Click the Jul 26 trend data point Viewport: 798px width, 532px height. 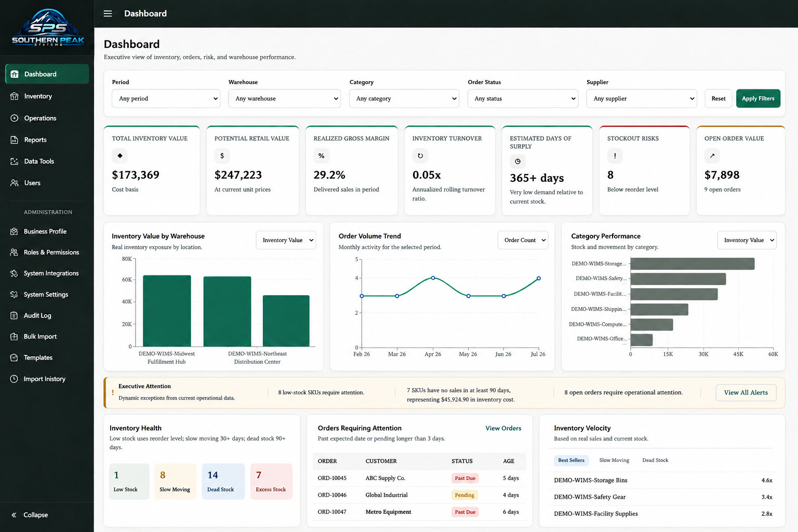pos(539,278)
